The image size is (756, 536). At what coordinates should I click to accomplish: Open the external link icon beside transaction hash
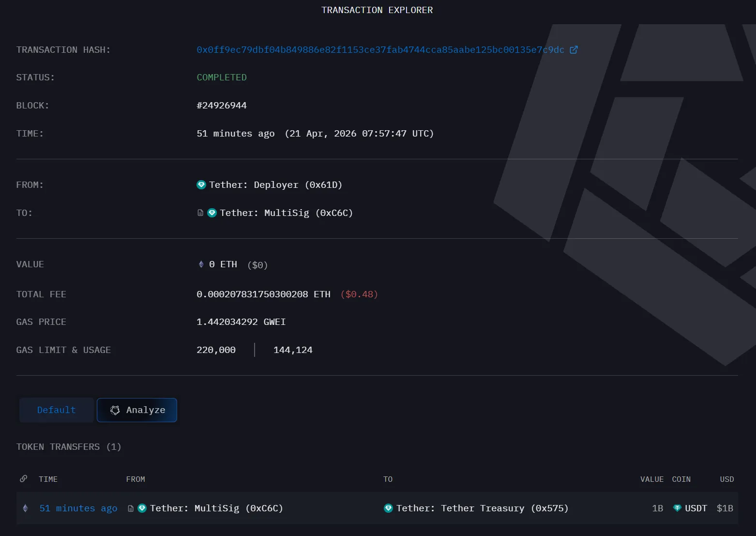pos(574,50)
